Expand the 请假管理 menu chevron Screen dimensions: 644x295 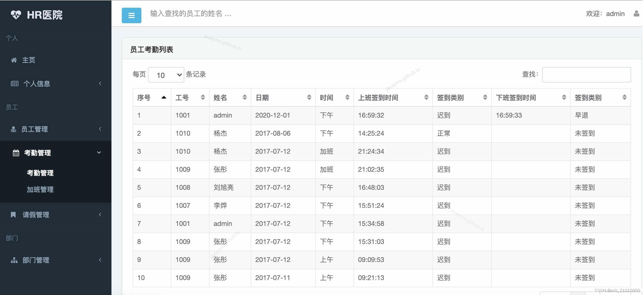click(100, 214)
